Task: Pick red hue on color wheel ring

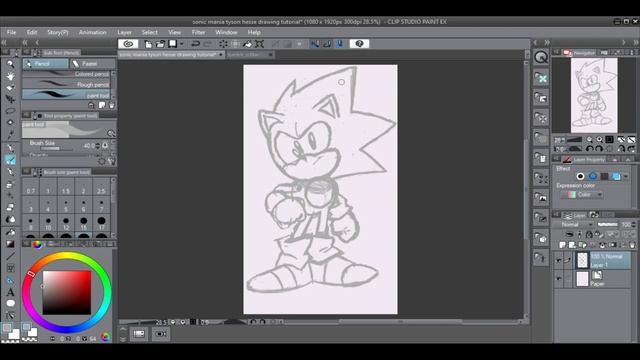Action: tap(31, 274)
